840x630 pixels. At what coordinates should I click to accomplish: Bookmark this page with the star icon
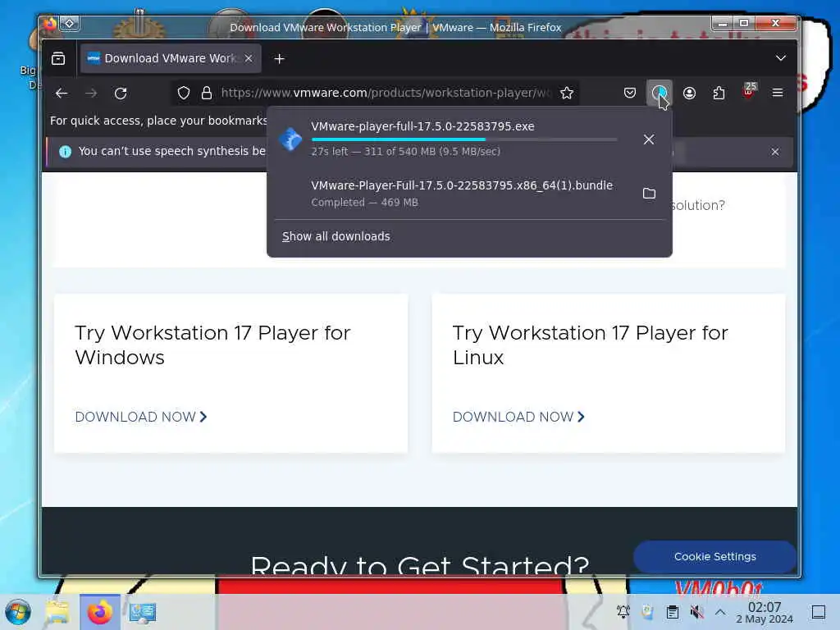coord(567,94)
